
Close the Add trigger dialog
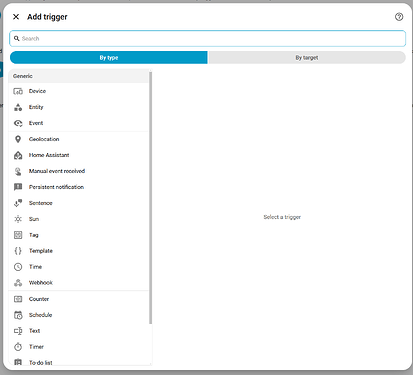tap(16, 17)
